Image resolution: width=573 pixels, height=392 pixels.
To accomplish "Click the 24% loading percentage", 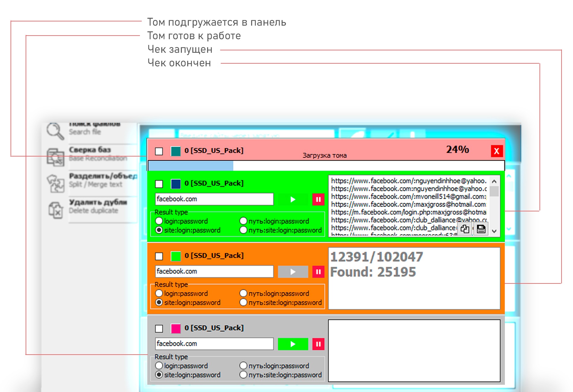I will pos(457,150).
